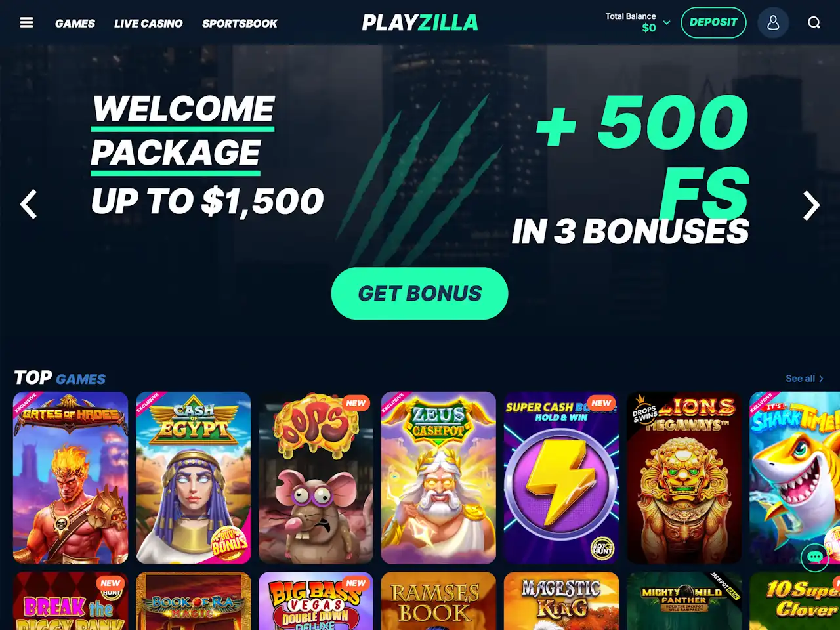The image size is (840, 630).
Task: Open the search magnifier icon
Action: click(814, 22)
